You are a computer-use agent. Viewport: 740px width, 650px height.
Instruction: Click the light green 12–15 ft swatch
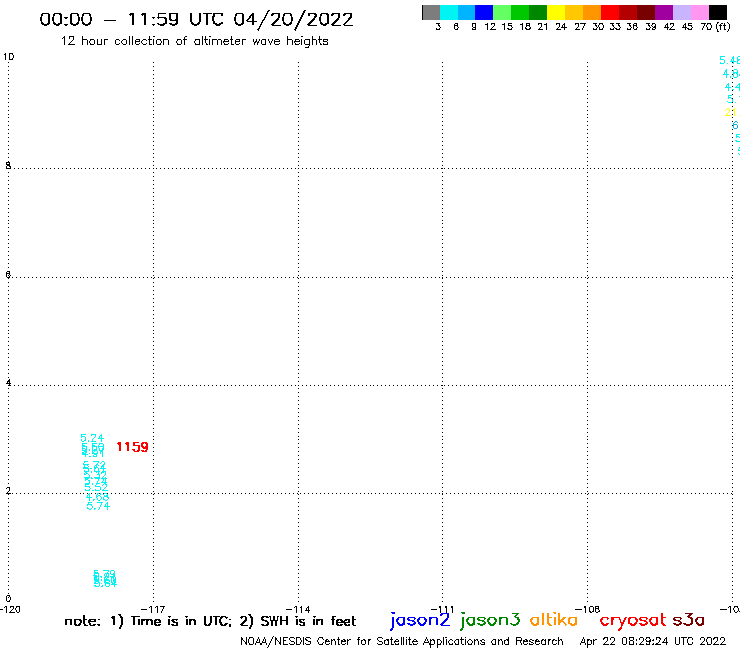[502, 12]
